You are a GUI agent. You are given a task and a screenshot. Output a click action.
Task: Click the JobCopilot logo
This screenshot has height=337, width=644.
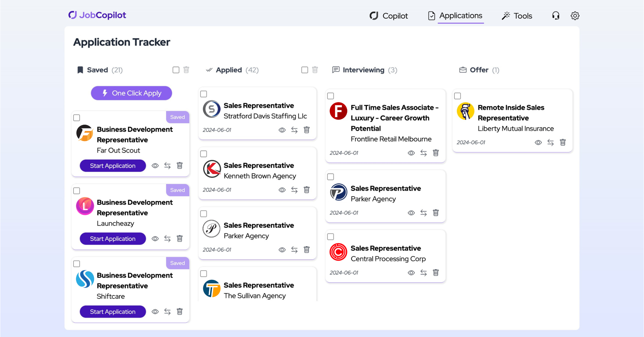pyautogui.click(x=97, y=15)
